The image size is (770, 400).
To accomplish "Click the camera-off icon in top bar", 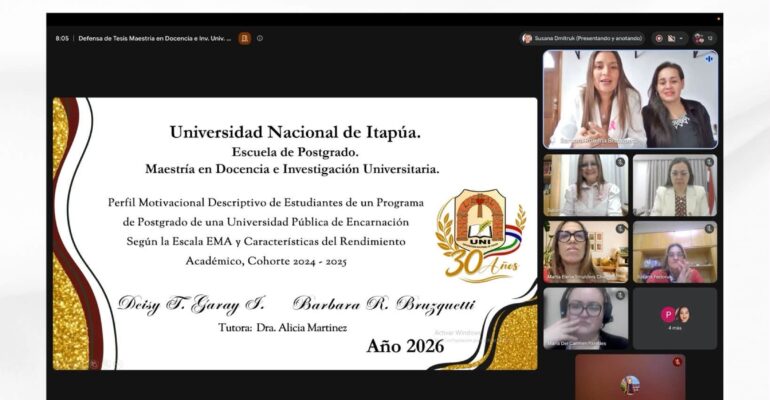I will pos(671,38).
